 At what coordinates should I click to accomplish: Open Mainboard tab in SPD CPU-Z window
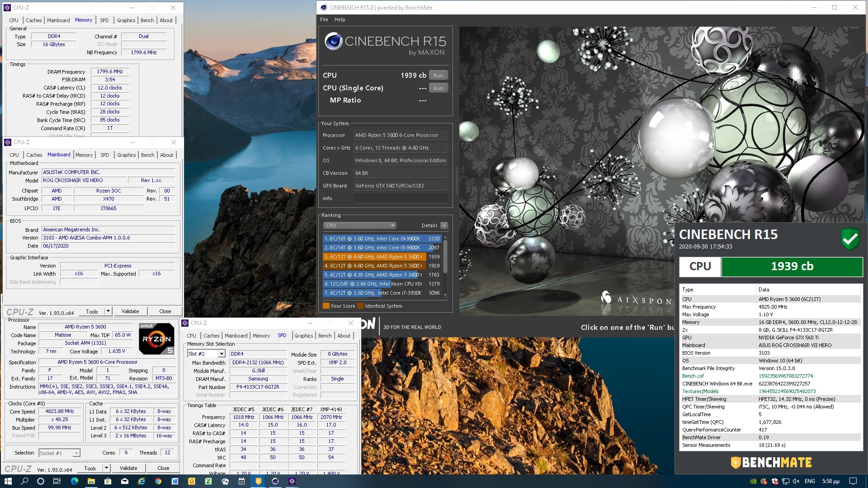pos(236,336)
